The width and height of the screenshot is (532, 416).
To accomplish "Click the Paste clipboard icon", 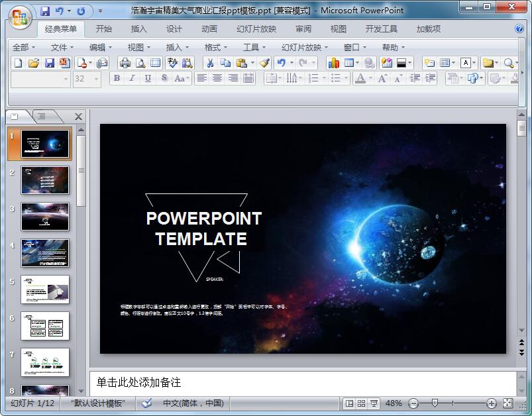I will coord(241,63).
